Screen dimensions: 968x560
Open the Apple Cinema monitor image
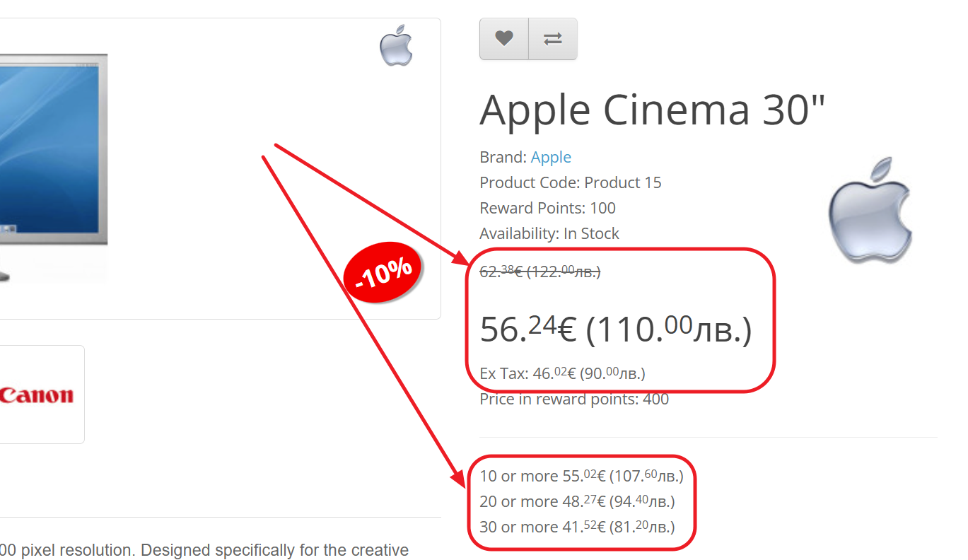(x=53, y=166)
